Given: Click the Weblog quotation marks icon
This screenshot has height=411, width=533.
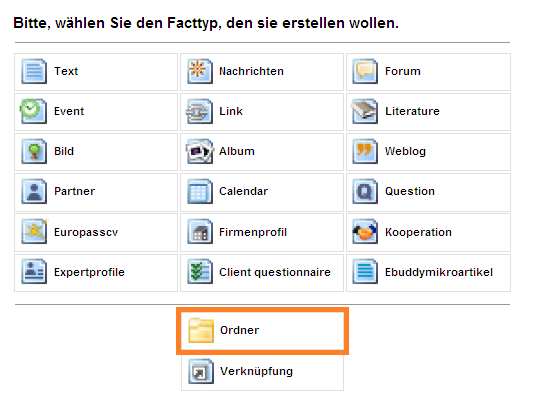Looking at the screenshot, I should 365,151.
